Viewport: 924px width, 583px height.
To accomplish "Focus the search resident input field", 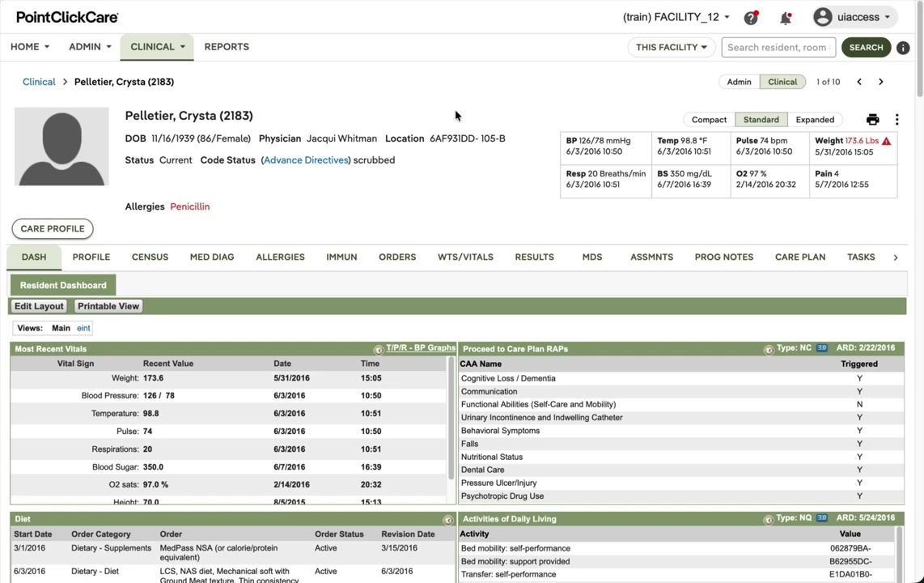I will (x=778, y=47).
